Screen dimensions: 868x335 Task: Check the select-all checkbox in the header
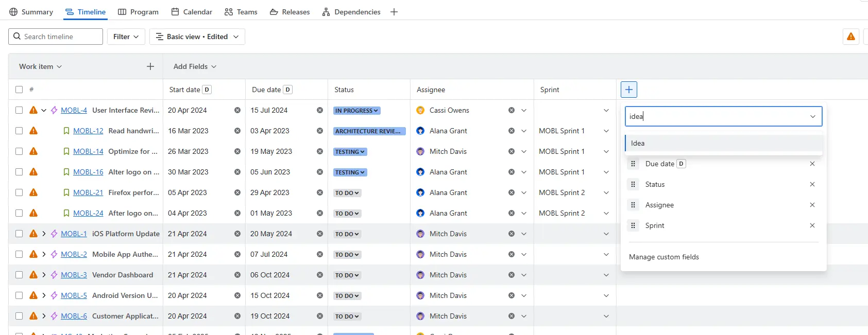(x=19, y=90)
